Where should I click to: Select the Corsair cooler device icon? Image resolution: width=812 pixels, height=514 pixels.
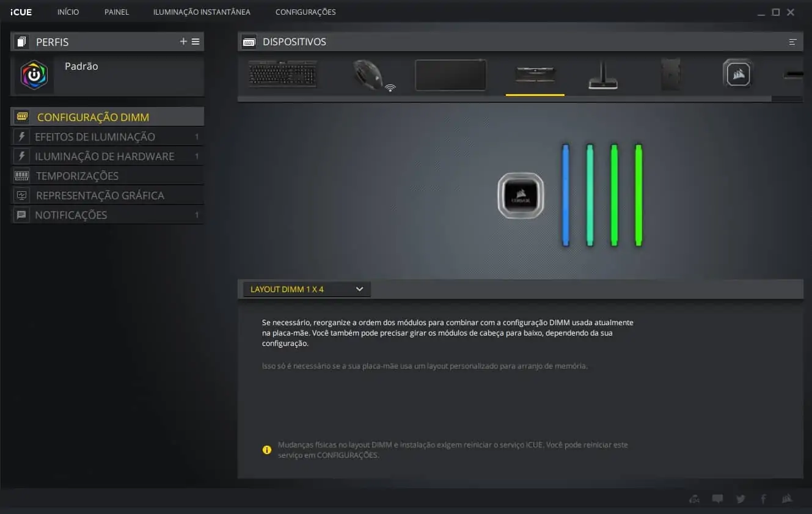pos(737,75)
